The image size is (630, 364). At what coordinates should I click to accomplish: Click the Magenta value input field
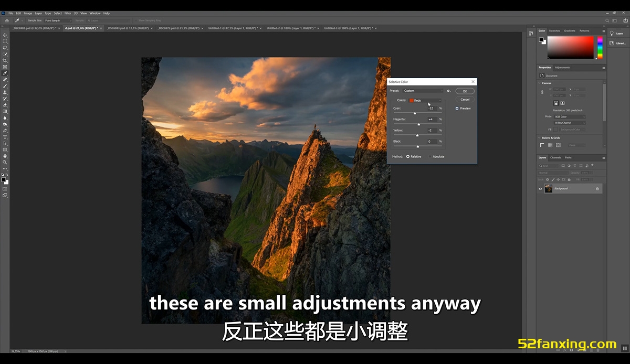coord(432,119)
